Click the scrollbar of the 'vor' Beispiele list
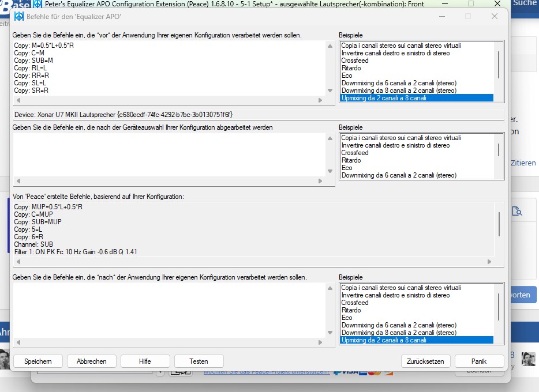Image resolution: width=539 pixels, height=392 pixels. pyautogui.click(x=499, y=65)
